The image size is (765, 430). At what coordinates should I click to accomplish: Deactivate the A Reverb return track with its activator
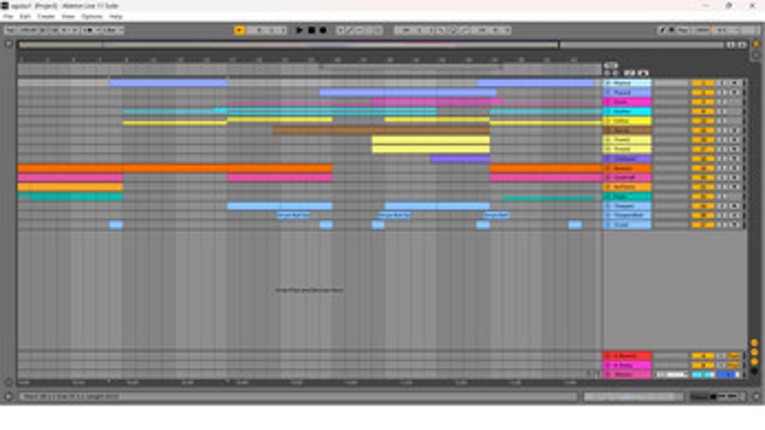pos(703,356)
